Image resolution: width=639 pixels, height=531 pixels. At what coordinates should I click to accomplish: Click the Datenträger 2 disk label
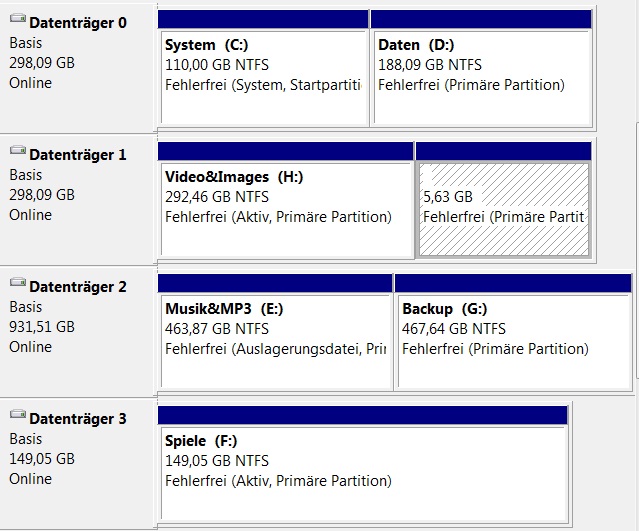(x=78, y=287)
